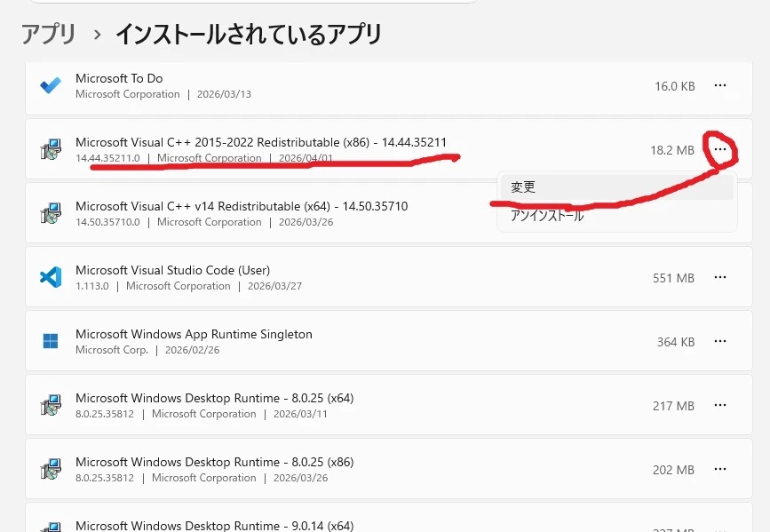Click the インストールされているアプリ page heading
770x532 pixels.
tap(249, 34)
